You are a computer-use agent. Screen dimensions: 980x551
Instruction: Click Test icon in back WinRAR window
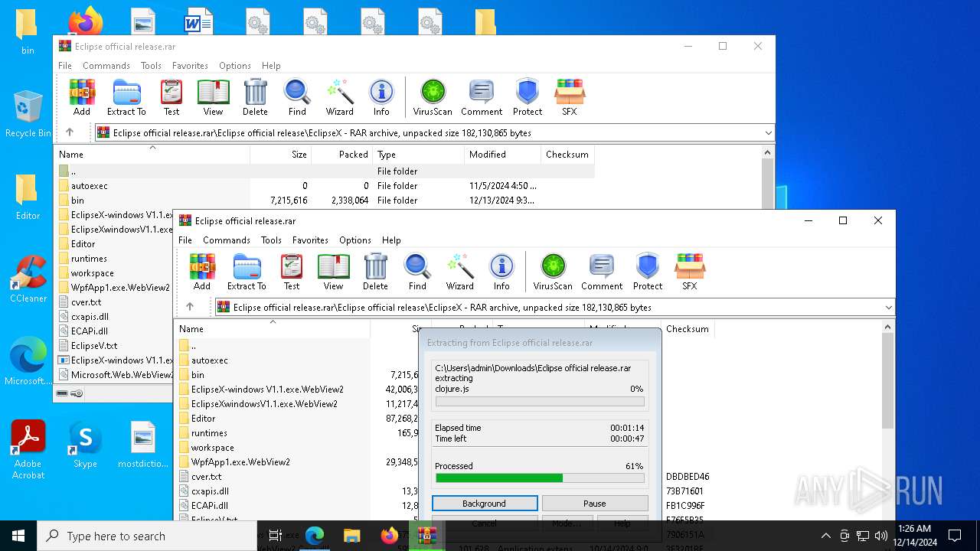[x=171, y=98]
